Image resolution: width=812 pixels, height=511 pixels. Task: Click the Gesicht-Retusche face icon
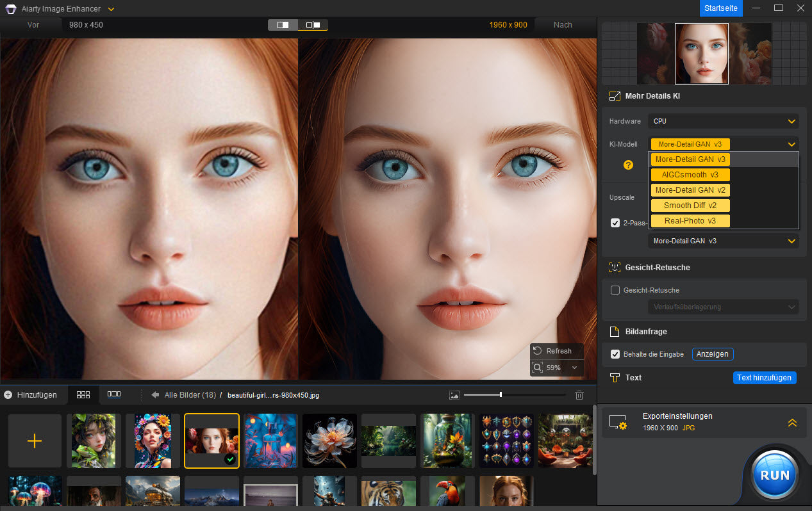pyautogui.click(x=615, y=267)
